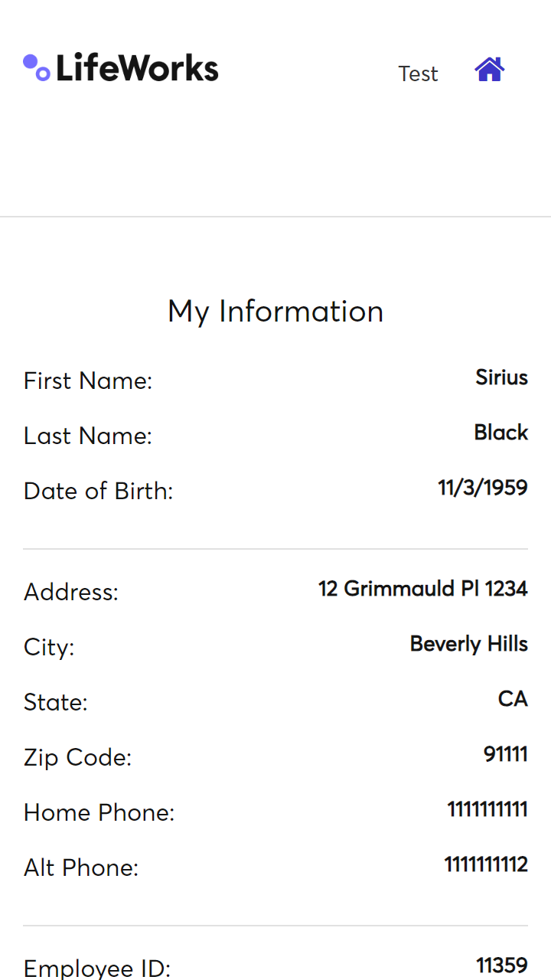Click the Employee ID label
The image size is (551, 980).
[96, 969]
